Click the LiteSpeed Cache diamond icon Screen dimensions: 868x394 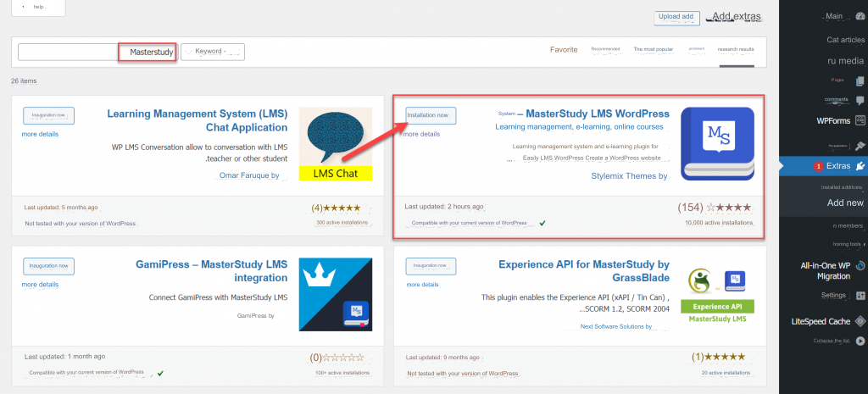tap(860, 321)
